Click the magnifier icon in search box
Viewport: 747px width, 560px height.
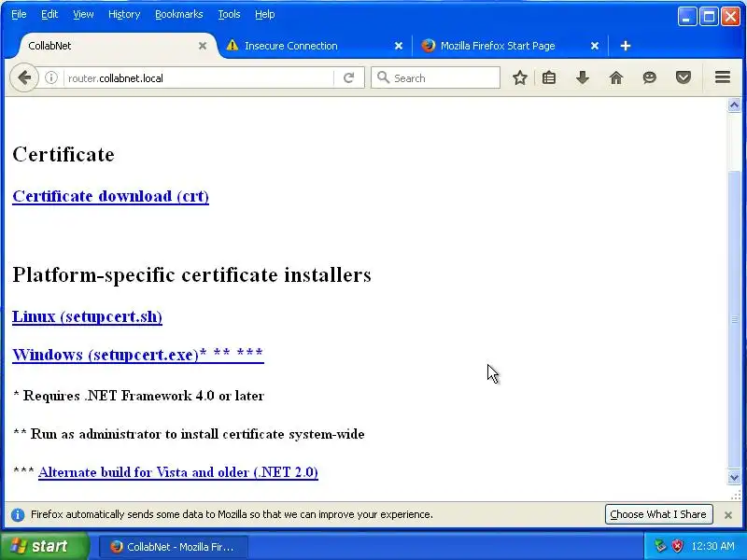coord(383,77)
